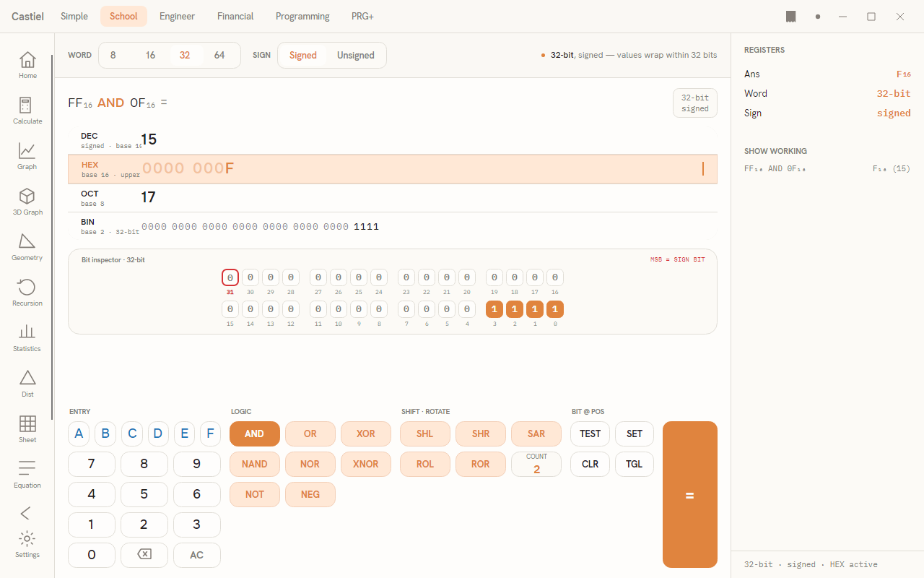Screen dimensions: 924x578
Task: Switch to the Simple mode tab
Action: [x=74, y=16]
